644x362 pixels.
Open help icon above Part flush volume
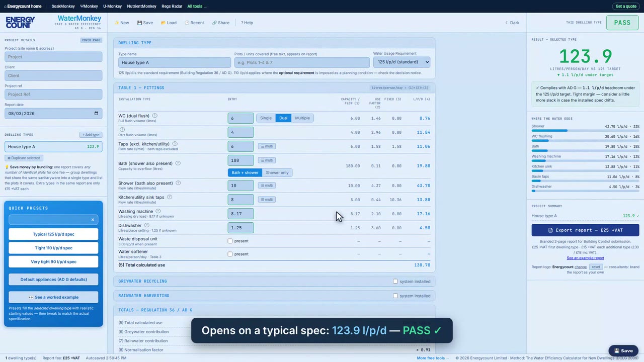pos(122,130)
